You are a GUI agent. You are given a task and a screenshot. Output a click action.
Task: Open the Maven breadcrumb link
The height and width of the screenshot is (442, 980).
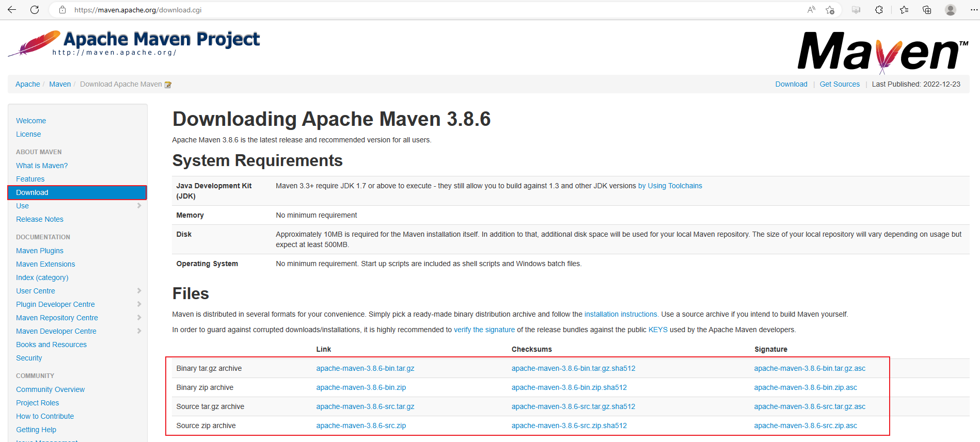60,84
